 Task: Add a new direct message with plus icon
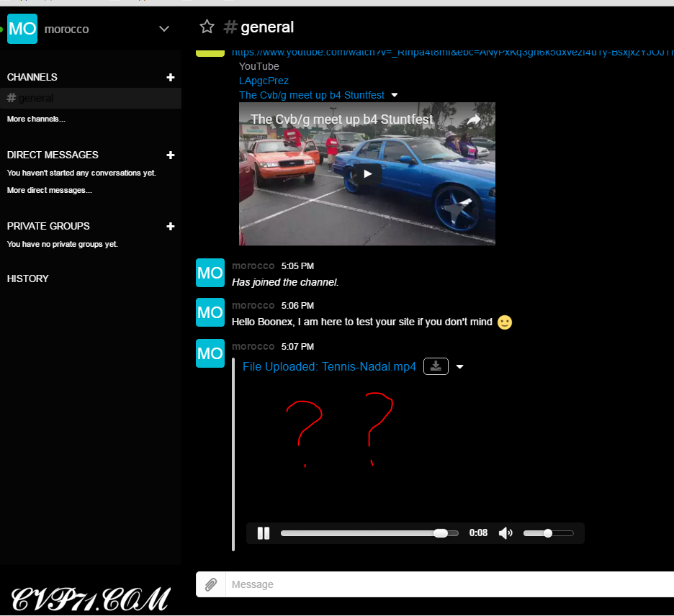[171, 155]
